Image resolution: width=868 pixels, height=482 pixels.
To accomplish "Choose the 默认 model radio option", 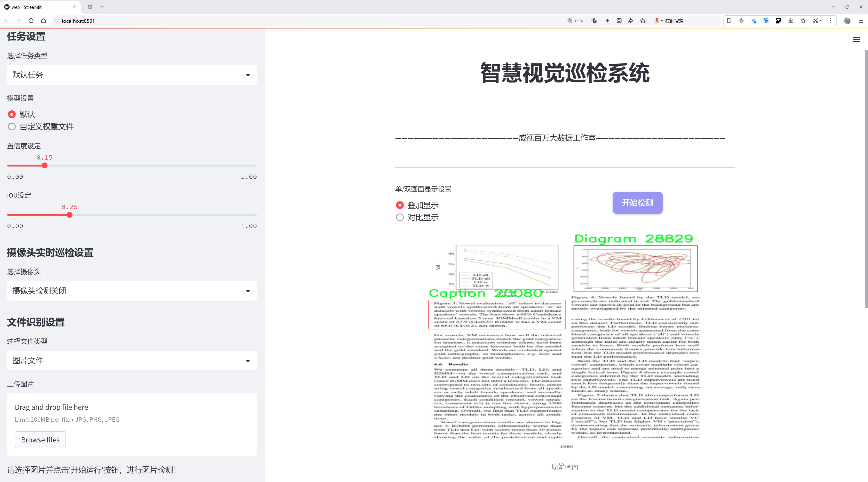I will [x=12, y=115].
